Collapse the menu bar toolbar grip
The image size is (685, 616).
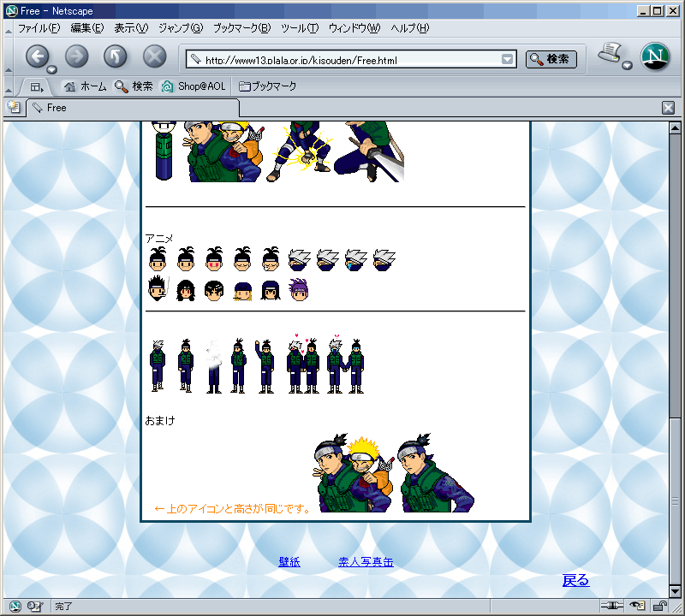9,30
